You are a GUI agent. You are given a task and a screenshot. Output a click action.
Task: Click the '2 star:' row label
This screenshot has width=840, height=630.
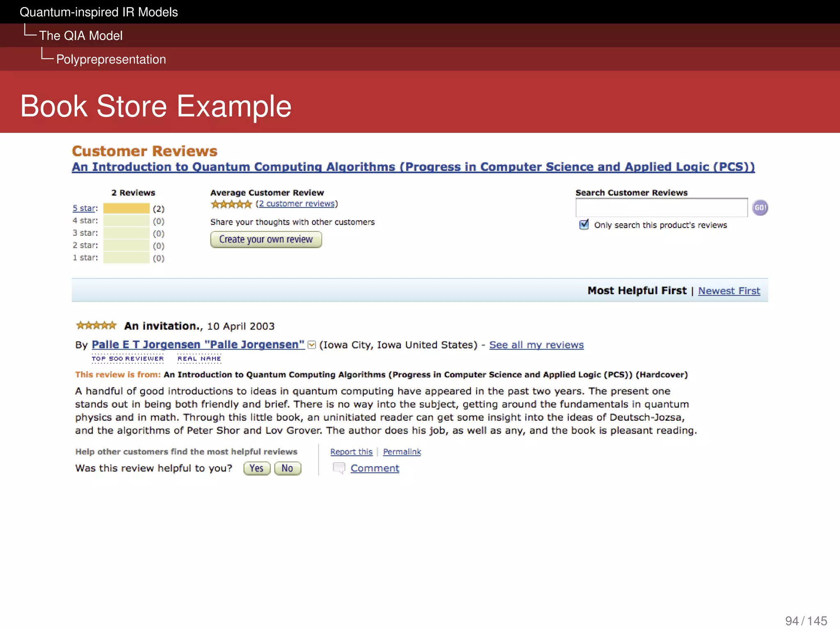coord(85,245)
